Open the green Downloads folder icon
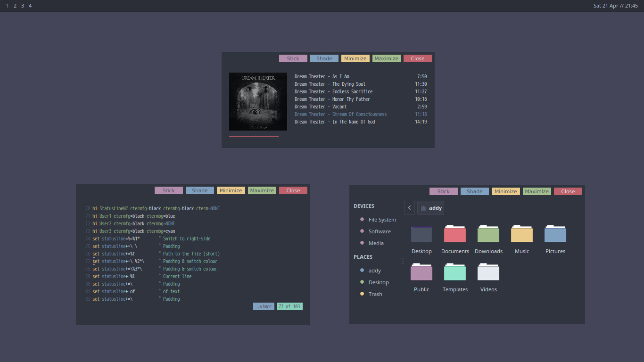Viewport: 644px width, 362px height. pyautogui.click(x=488, y=234)
